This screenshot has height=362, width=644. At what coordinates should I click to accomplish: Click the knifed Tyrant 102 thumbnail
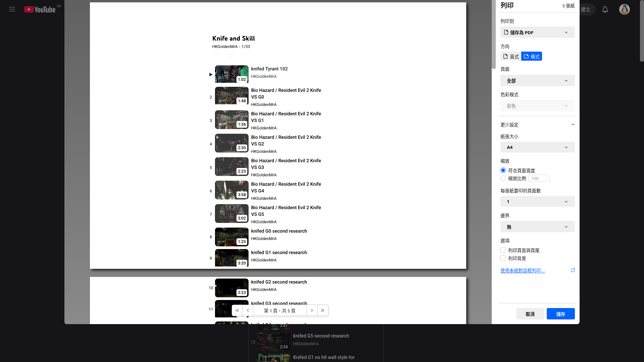click(x=232, y=74)
